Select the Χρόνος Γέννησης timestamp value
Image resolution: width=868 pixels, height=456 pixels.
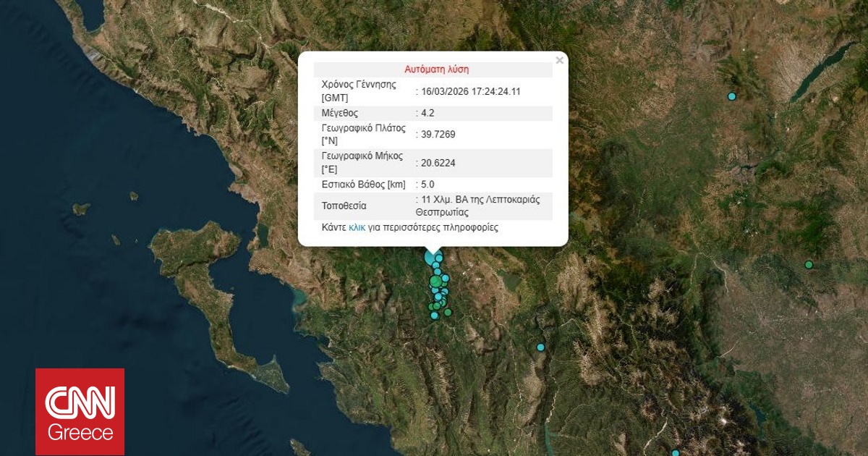(470, 92)
